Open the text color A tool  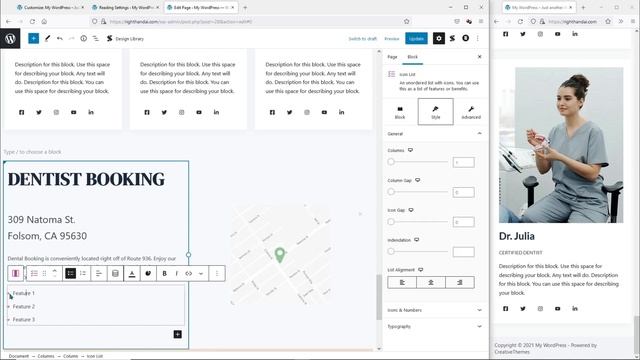tap(132, 273)
